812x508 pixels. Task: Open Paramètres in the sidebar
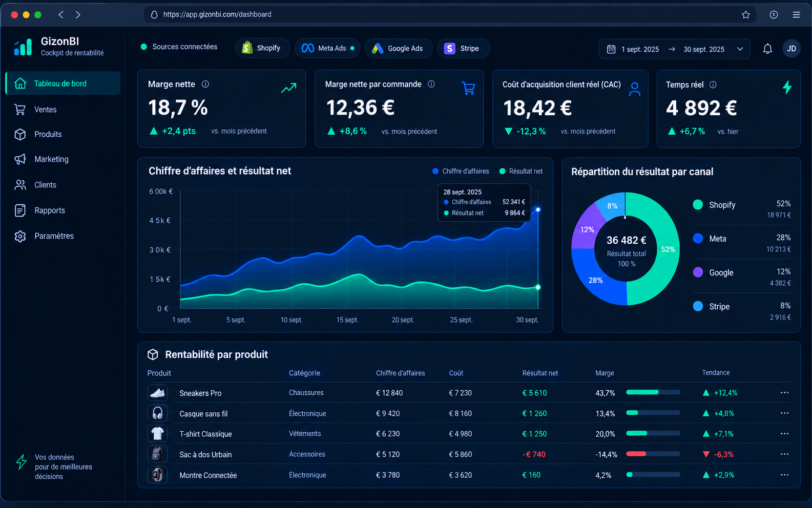63,236
